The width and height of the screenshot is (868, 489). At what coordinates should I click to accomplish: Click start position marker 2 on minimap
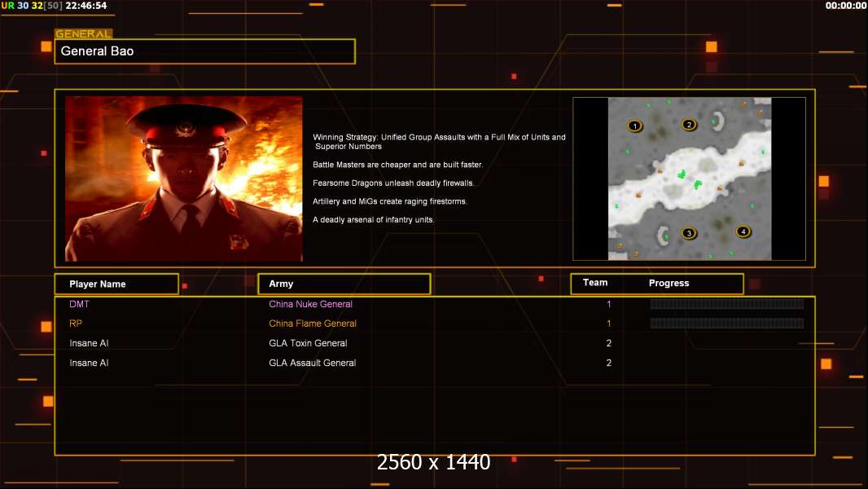689,125
